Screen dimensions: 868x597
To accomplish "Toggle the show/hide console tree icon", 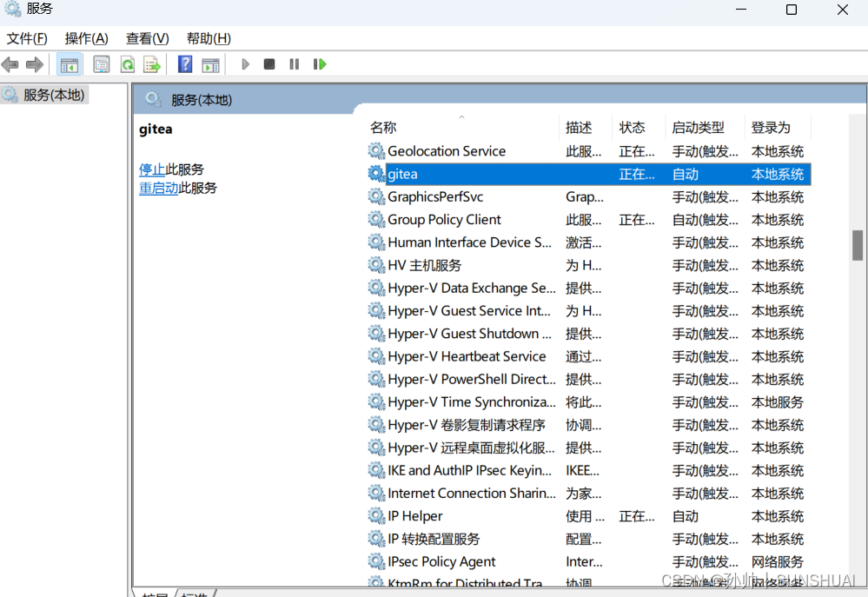I will 70,64.
